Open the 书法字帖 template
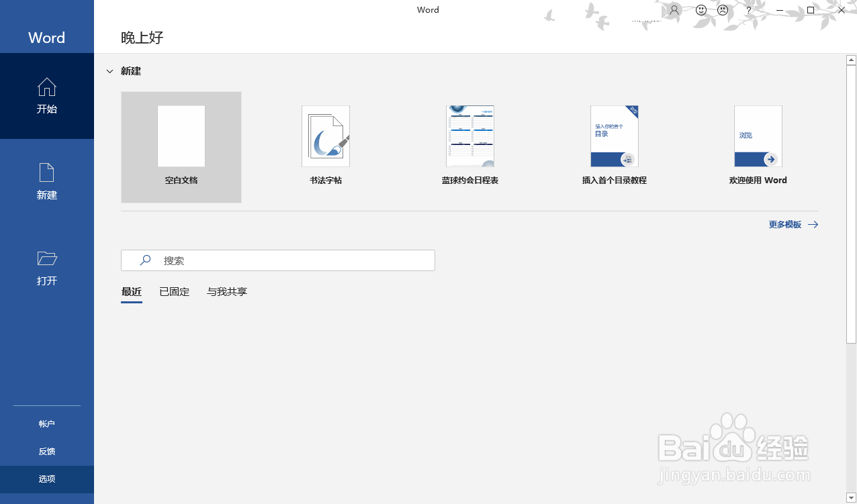The width and height of the screenshot is (857, 504). (x=326, y=147)
